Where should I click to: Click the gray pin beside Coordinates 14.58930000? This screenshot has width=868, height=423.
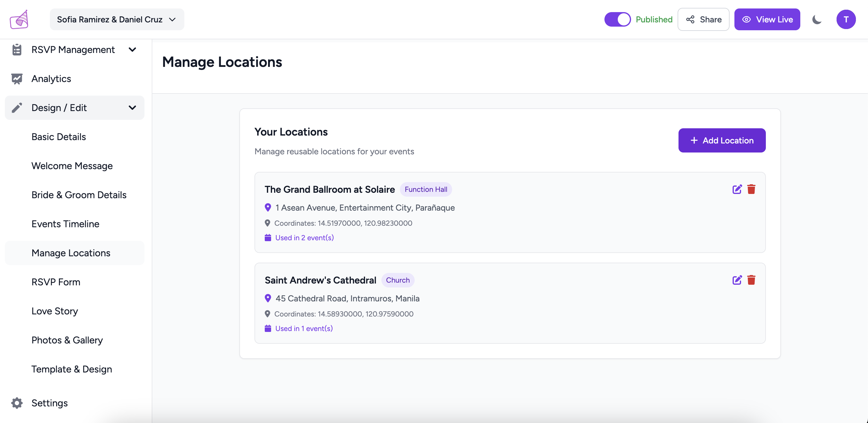[x=267, y=314]
